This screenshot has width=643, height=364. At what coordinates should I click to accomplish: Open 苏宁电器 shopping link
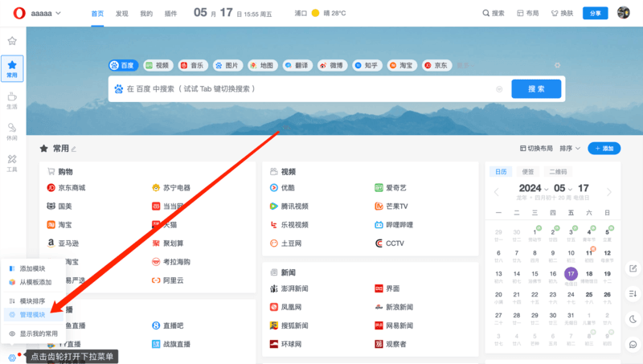pos(171,188)
